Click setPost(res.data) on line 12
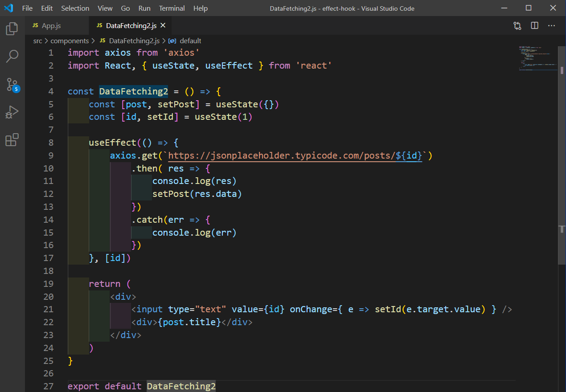566x392 pixels. tap(197, 194)
